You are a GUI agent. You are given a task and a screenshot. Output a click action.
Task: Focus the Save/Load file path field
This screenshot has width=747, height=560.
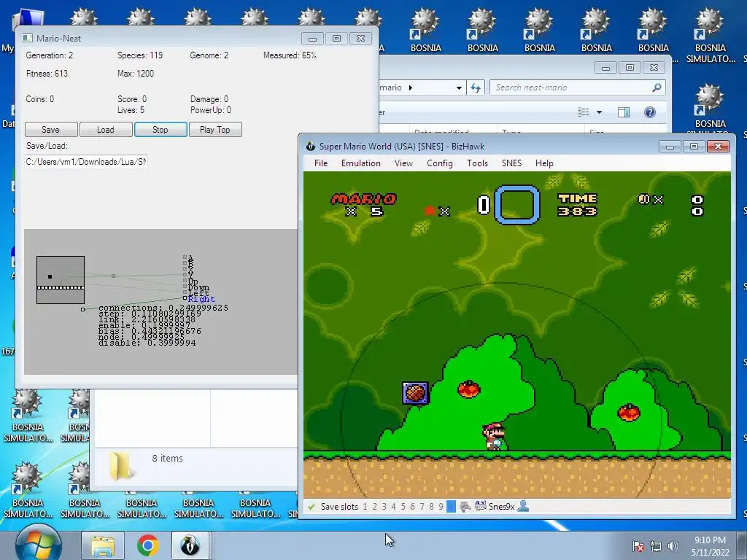86,162
